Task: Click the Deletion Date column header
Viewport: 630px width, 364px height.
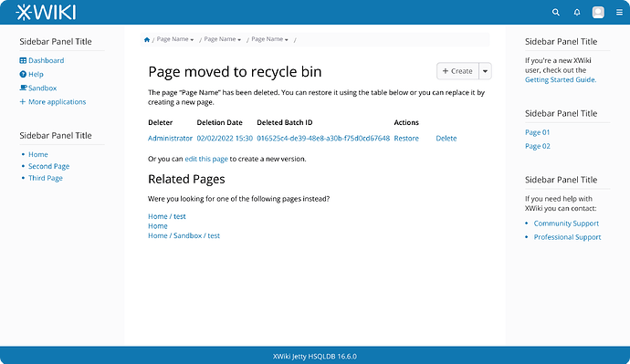Action: (219, 122)
